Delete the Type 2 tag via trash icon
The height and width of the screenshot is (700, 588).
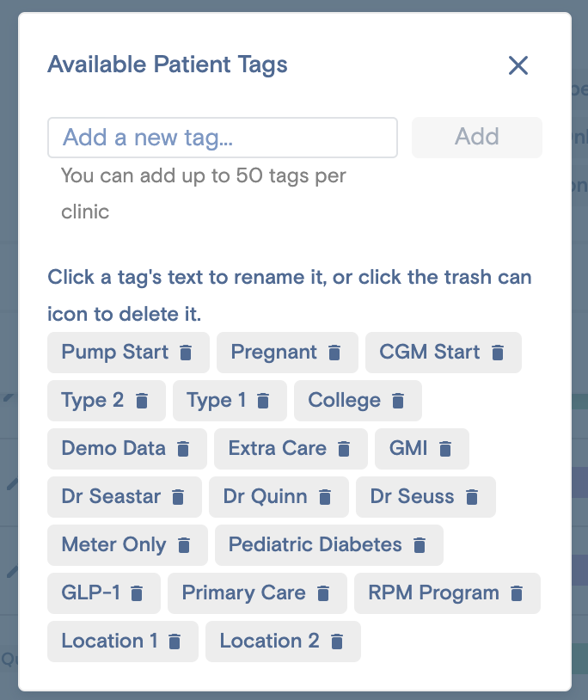(x=140, y=400)
